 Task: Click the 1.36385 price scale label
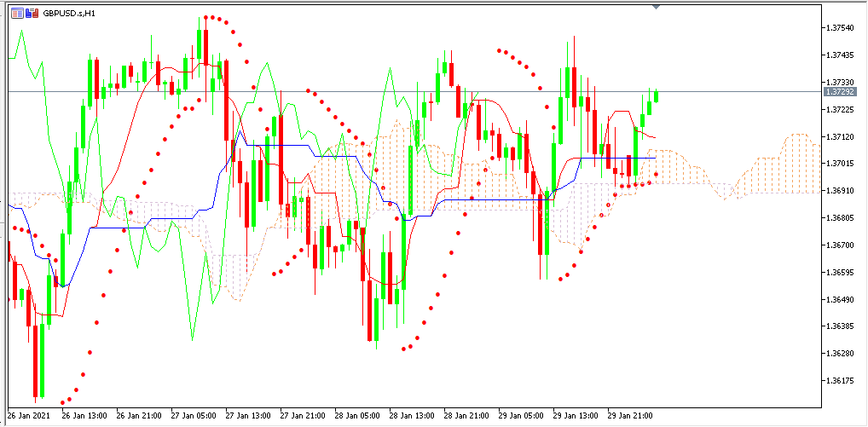[x=840, y=326]
